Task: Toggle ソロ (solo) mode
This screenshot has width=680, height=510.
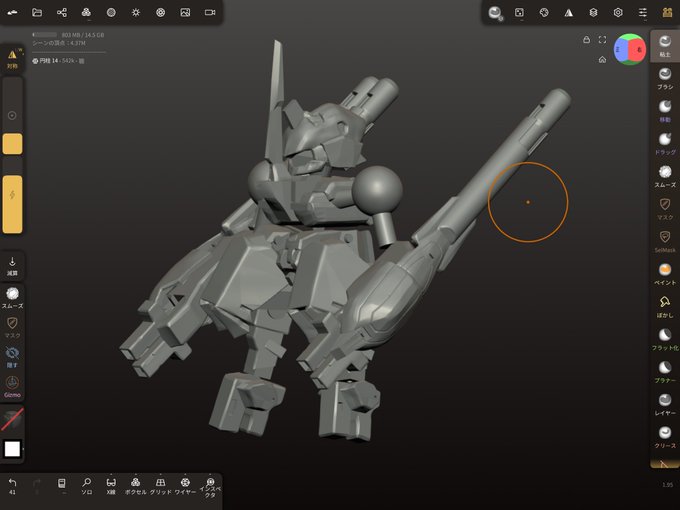Action: click(86, 486)
